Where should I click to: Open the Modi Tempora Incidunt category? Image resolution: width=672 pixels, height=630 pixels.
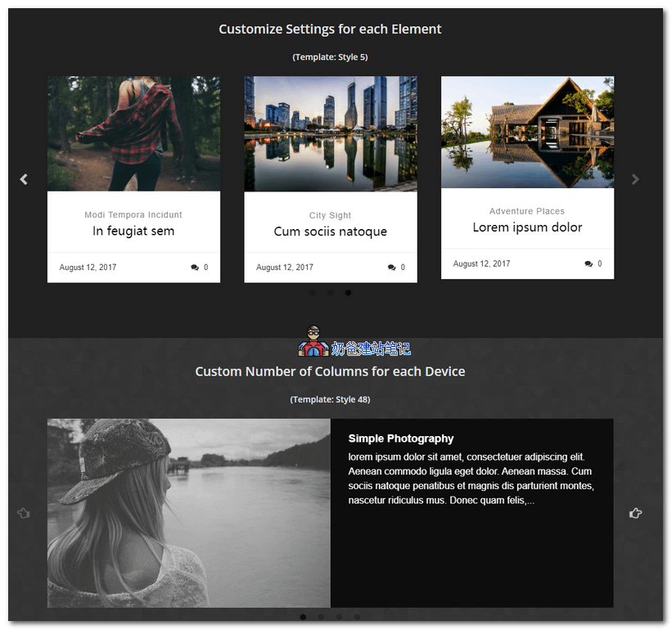coord(133,215)
